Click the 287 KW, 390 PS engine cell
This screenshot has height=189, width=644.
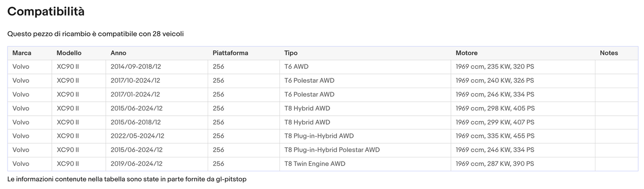494,164
